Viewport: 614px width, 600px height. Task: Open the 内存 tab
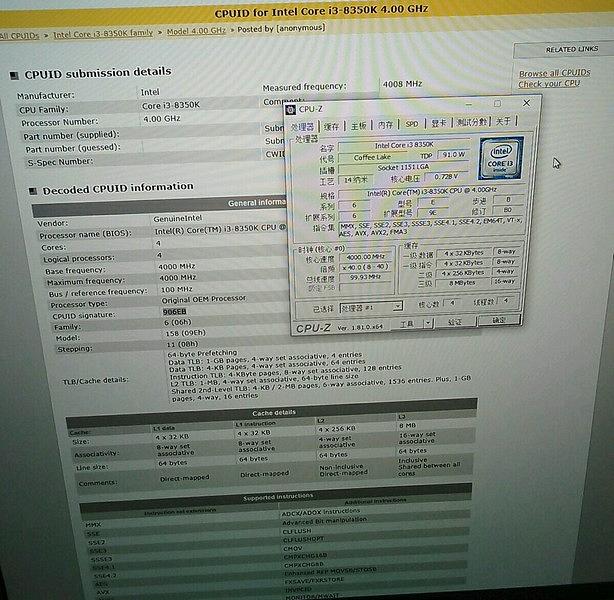coord(385,125)
